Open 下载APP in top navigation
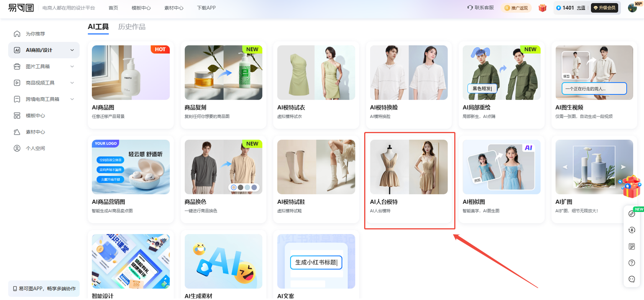This screenshot has width=644, height=300. (x=206, y=8)
